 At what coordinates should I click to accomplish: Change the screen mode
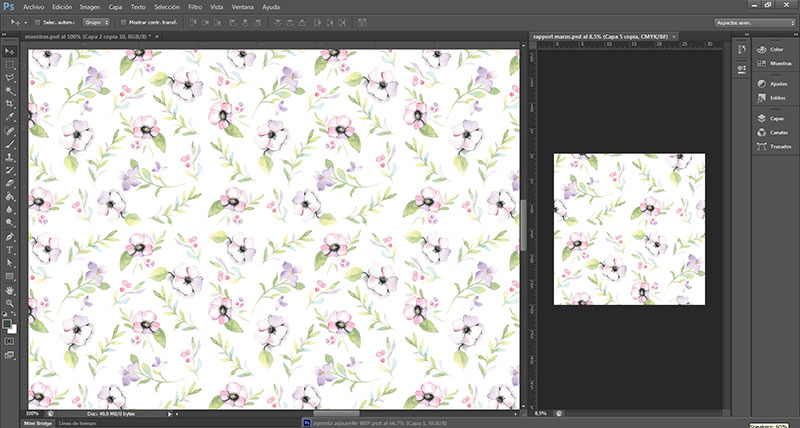coord(9,355)
